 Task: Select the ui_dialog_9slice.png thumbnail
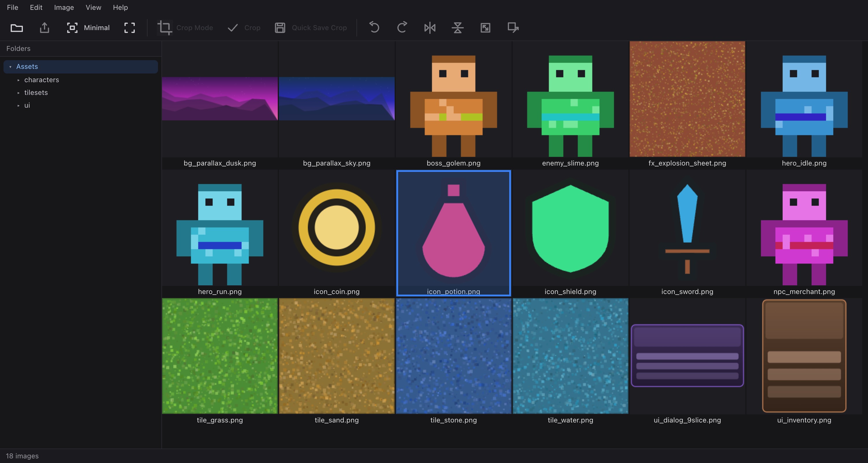pyautogui.click(x=687, y=356)
